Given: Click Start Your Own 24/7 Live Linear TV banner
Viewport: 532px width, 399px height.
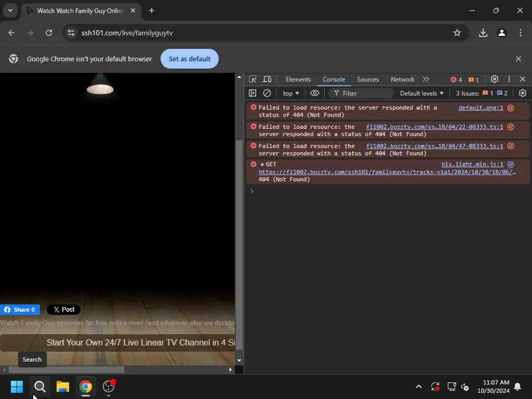Looking at the screenshot, I should 118,343.
